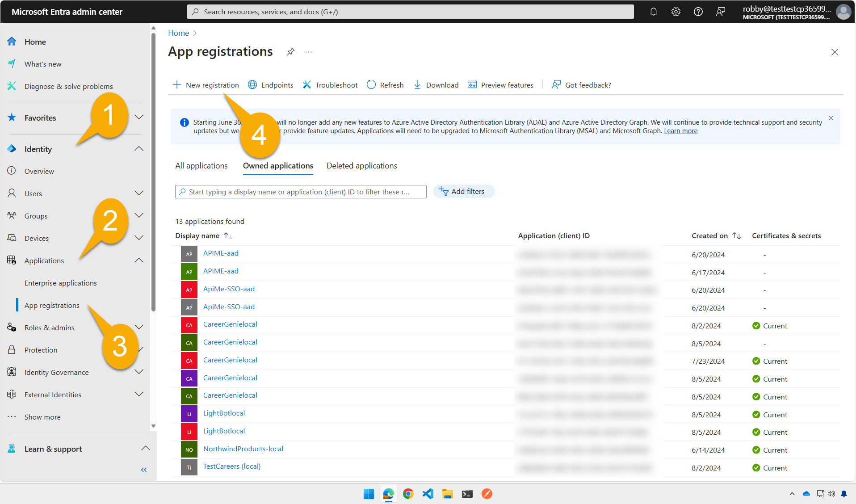856x504 pixels.
Task: Go to Home in the sidebar
Action: tap(35, 42)
